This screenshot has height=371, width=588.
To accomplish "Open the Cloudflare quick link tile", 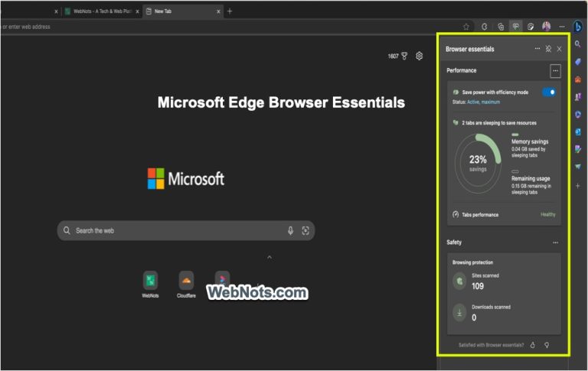I will tap(186, 285).
